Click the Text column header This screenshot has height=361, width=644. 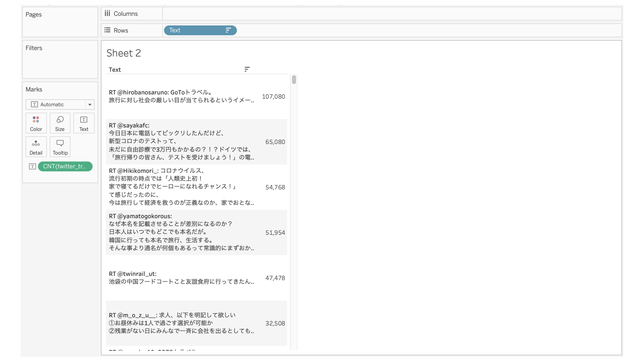[x=115, y=70]
